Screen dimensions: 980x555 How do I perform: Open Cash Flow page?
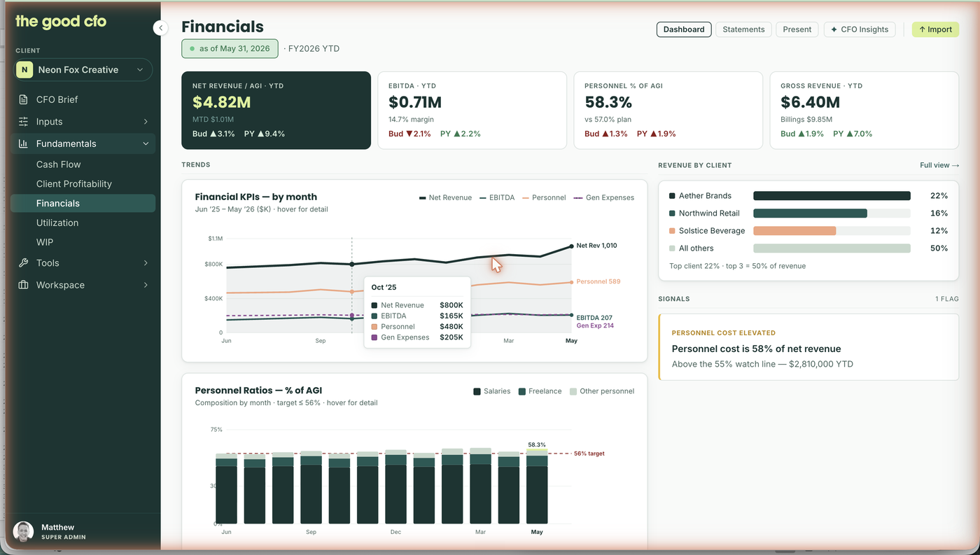pos(83,164)
